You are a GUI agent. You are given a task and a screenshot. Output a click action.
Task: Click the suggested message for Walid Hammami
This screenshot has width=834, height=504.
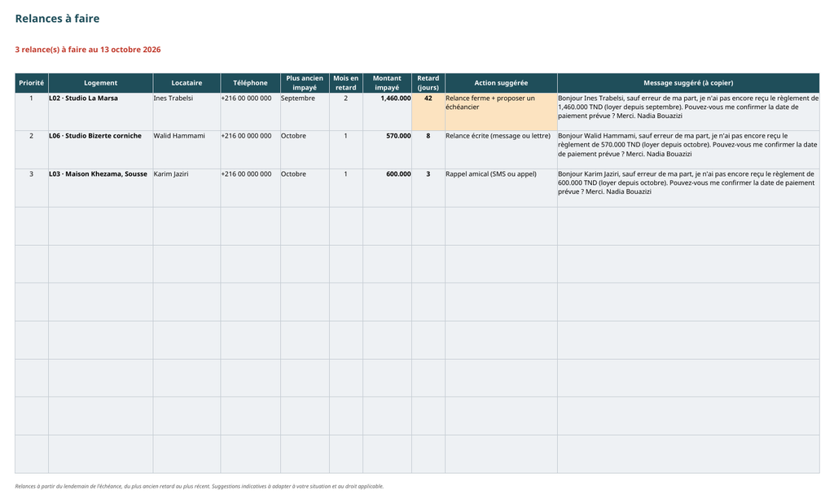click(x=688, y=150)
